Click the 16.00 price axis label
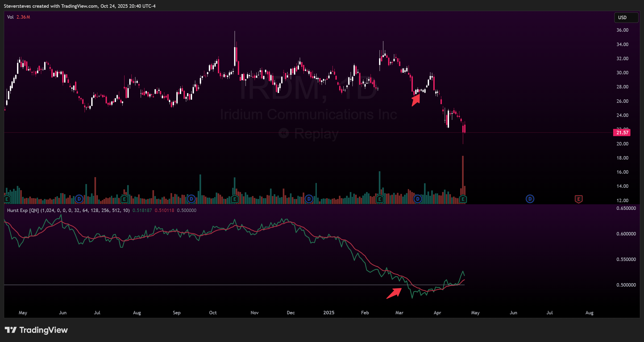 click(622, 172)
